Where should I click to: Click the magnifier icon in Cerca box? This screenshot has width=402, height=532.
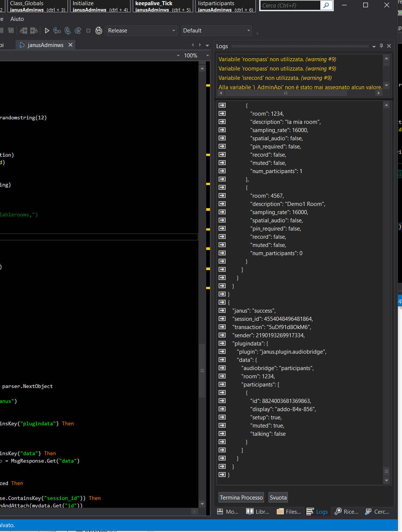(x=326, y=6)
